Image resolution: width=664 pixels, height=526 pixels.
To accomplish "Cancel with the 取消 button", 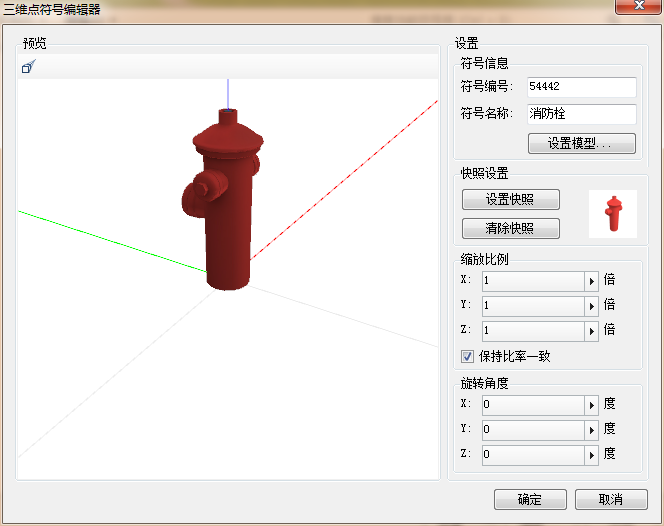I will pyautogui.click(x=611, y=499).
